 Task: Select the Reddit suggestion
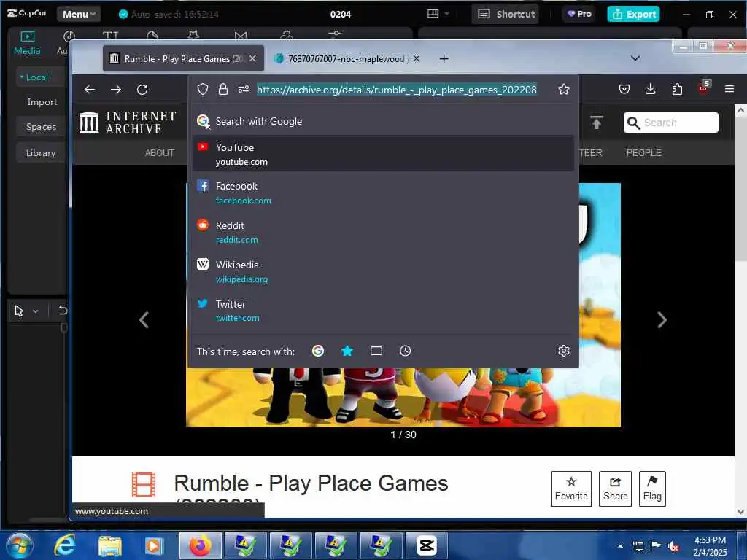pos(384,232)
